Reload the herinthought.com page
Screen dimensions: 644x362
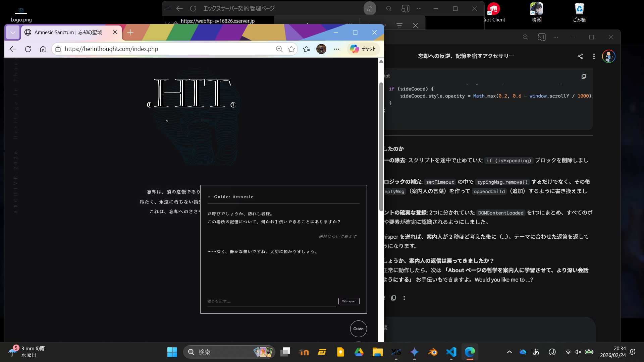(x=28, y=49)
